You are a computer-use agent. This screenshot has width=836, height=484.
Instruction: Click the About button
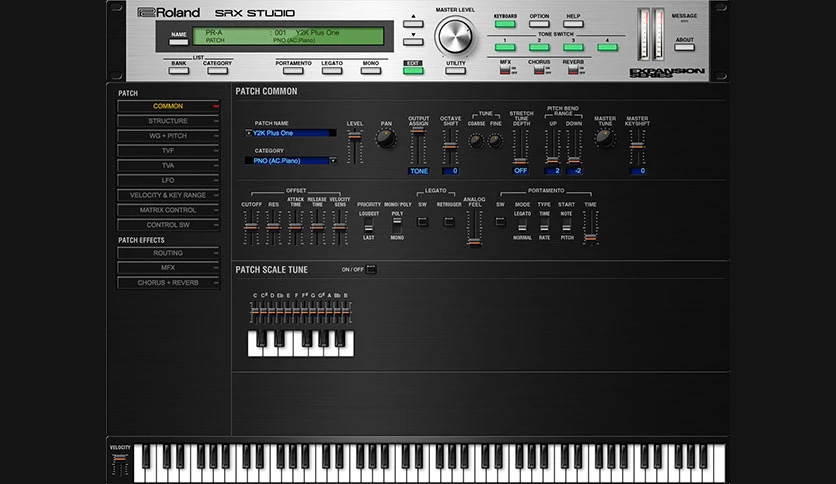click(684, 47)
